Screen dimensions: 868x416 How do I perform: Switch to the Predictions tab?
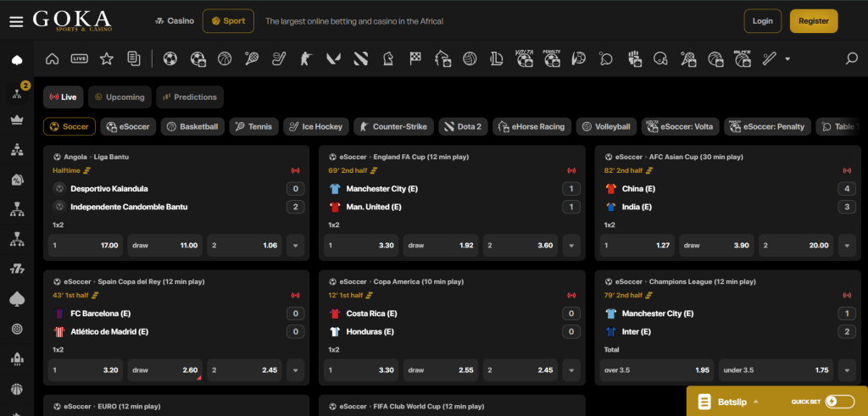(190, 97)
